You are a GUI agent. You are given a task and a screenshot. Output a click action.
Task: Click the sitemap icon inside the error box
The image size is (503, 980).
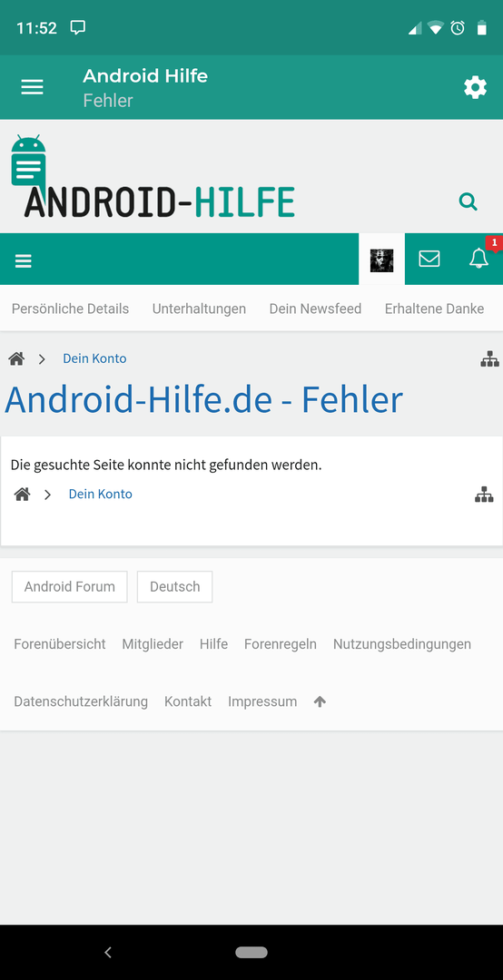484,495
